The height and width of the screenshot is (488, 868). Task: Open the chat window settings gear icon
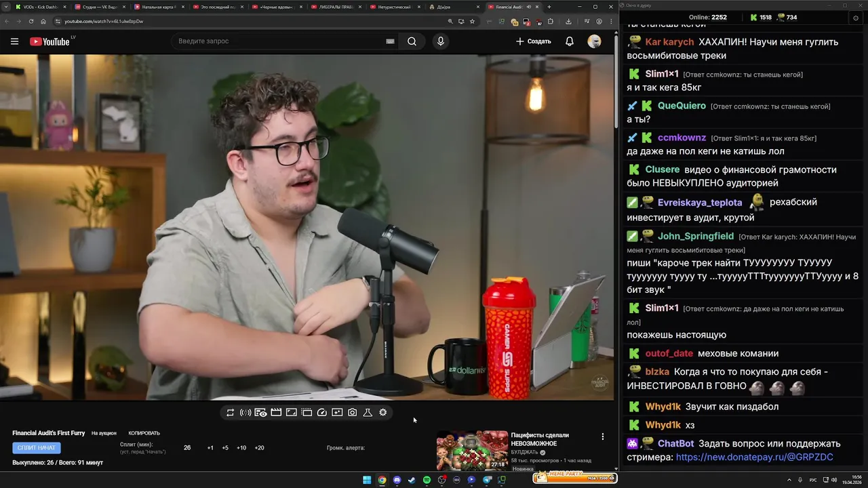(x=855, y=18)
